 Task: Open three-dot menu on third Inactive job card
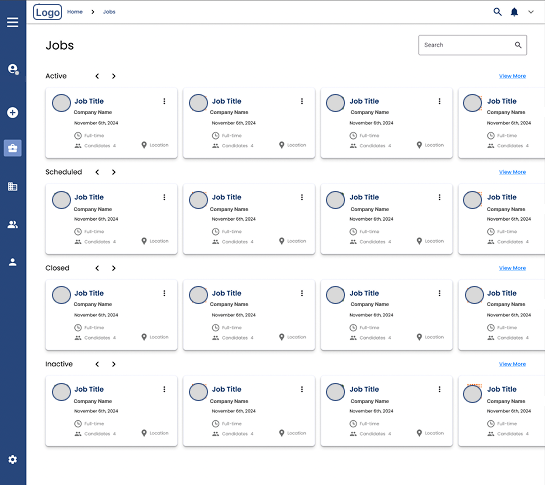(x=439, y=389)
